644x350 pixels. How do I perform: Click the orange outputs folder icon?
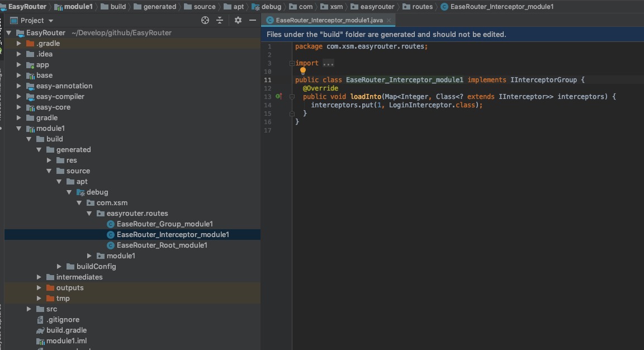(x=50, y=287)
